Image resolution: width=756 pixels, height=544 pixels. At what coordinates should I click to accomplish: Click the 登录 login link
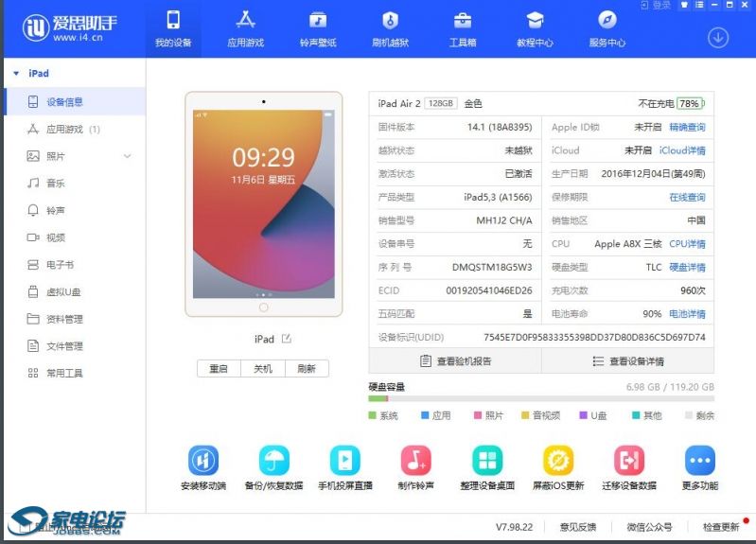[x=656, y=5]
